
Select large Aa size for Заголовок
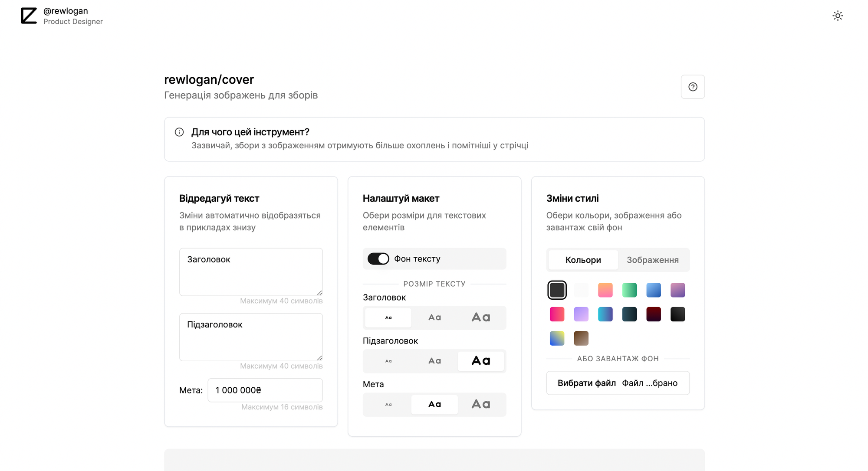pos(480,318)
